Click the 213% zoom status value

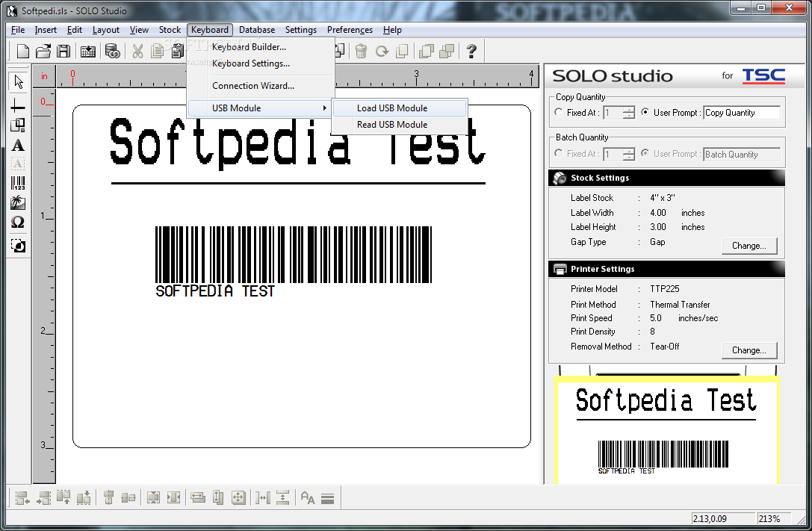tap(769, 518)
